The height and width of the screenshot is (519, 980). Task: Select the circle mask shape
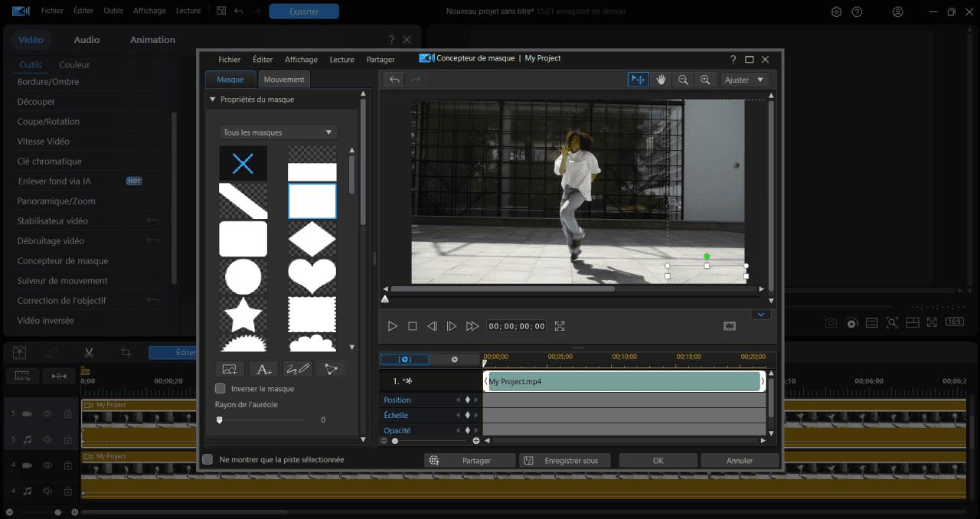pyautogui.click(x=243, y=276)
